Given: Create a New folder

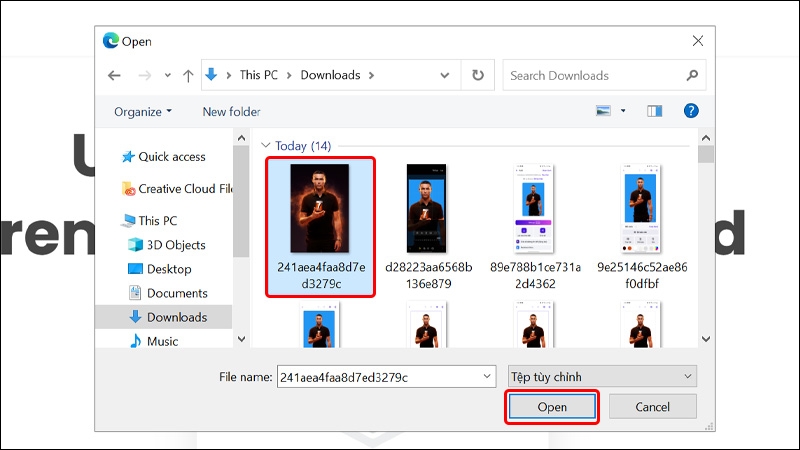Looking at the screenshot, I should point(231,112).
